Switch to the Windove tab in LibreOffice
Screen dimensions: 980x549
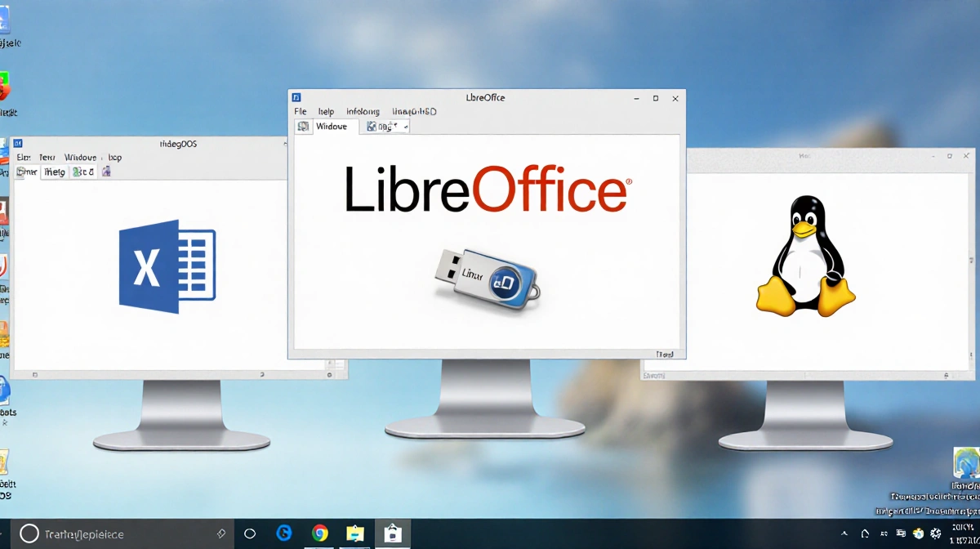333,126
